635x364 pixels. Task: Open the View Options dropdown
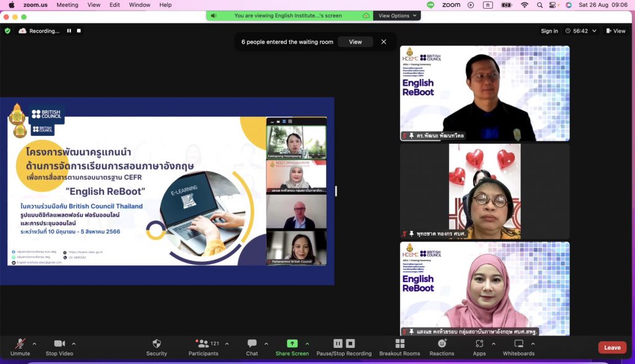coord(397,16)
